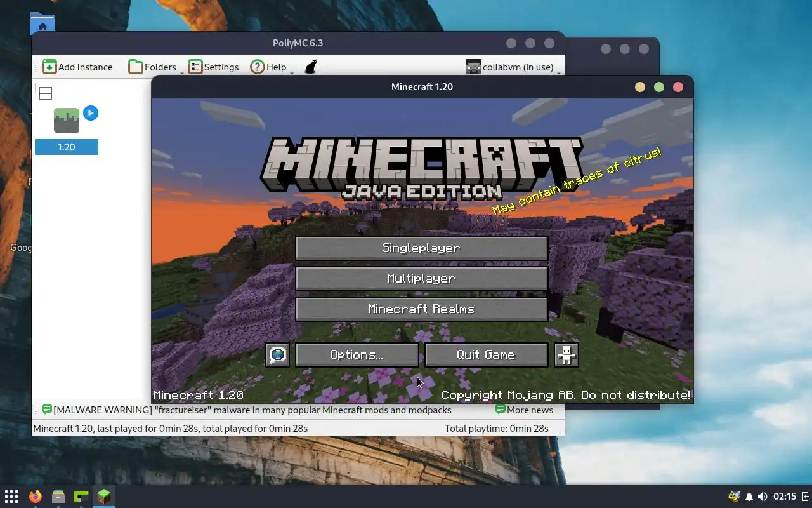This screenshot has width=812, height=508.
Task: Open the notification bell in system tray
Action: (749, 497)
